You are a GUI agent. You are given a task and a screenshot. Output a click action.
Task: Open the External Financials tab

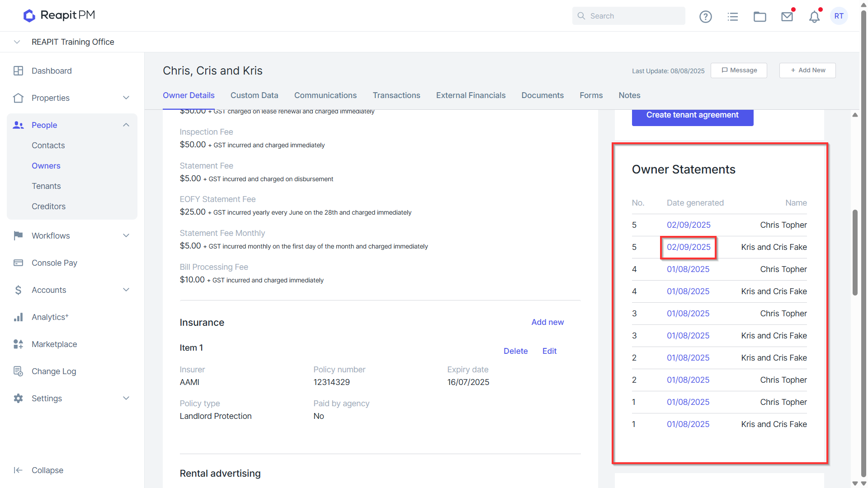click(x=471, y=95)
